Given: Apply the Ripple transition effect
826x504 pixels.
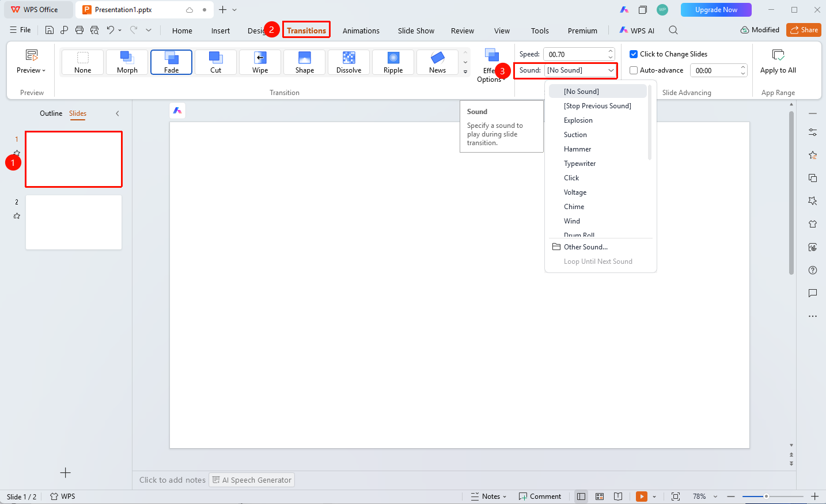Looking at the screenshot, I should [x=393, y=62].
